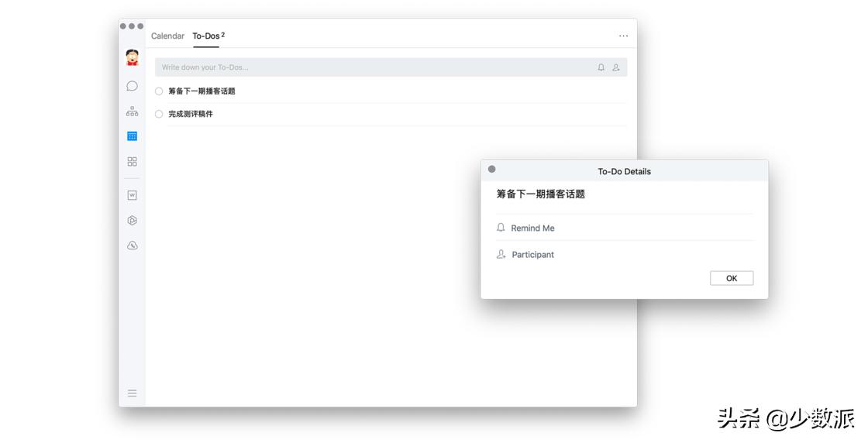Click the person icon beside Participant
The image size is (868, 443).
[501, 254]
